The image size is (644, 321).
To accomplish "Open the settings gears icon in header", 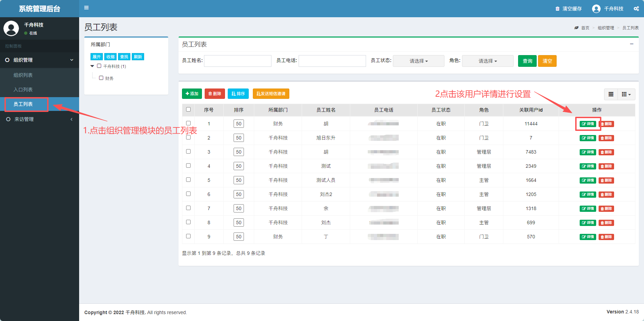I will pos(636,9).
